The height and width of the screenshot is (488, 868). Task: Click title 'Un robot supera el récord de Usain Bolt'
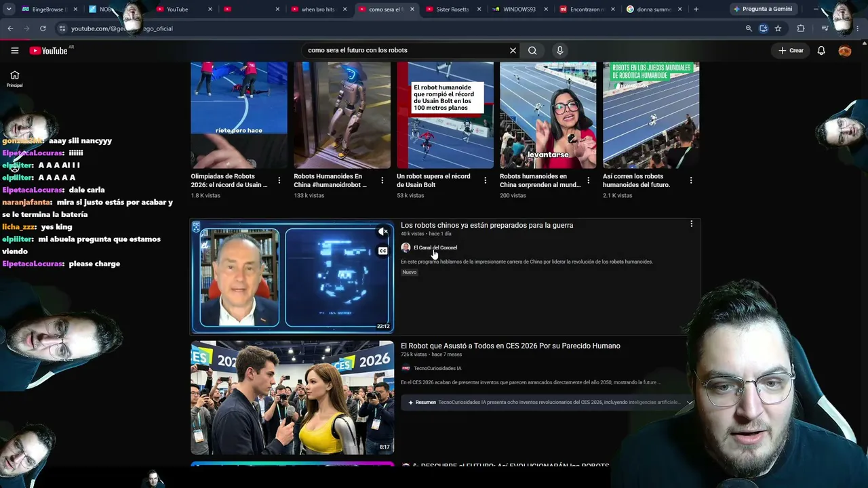pyautogui.click(x=433, y=180)
